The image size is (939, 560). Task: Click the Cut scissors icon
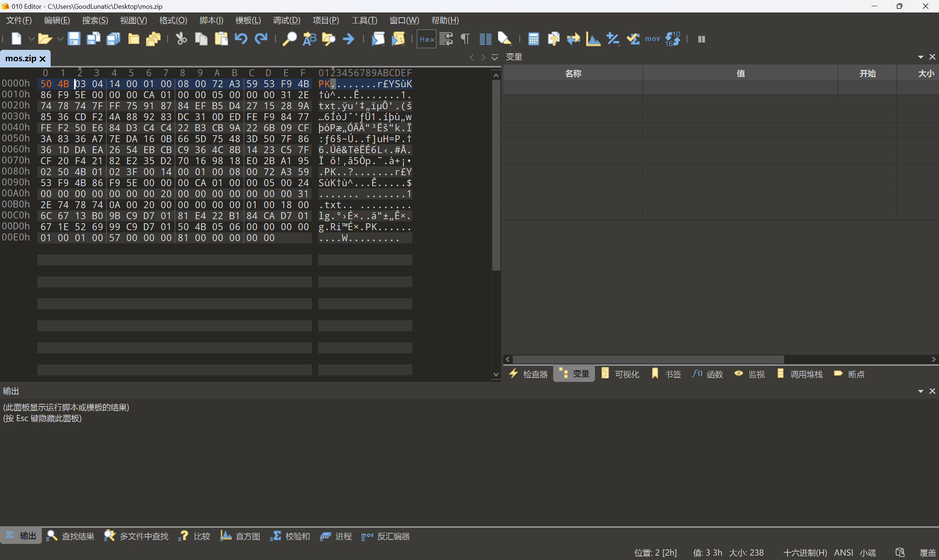(181, 39)
